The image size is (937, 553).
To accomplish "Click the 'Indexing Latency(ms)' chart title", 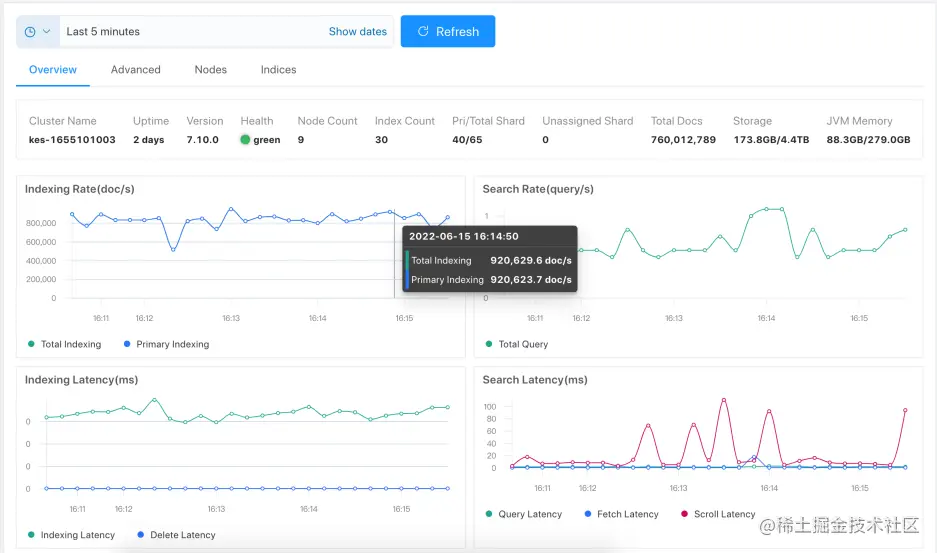I will tap(81, 380).
